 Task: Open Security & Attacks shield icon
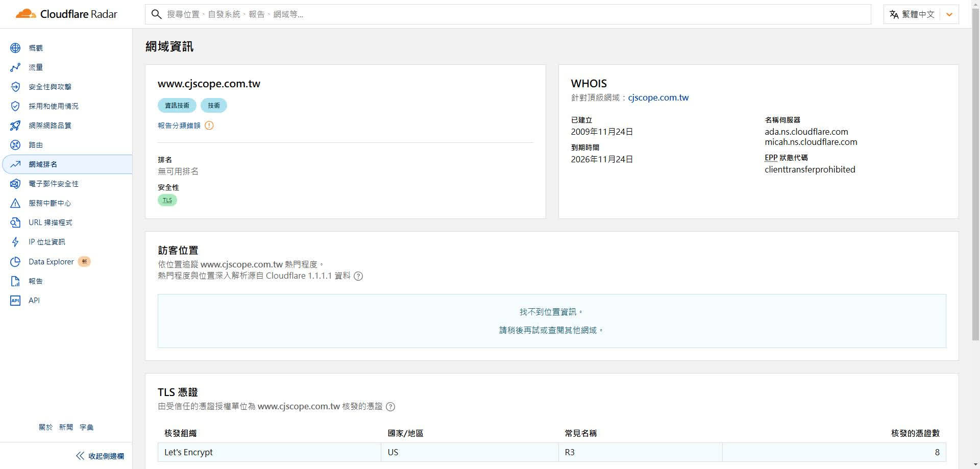(15, 87)
